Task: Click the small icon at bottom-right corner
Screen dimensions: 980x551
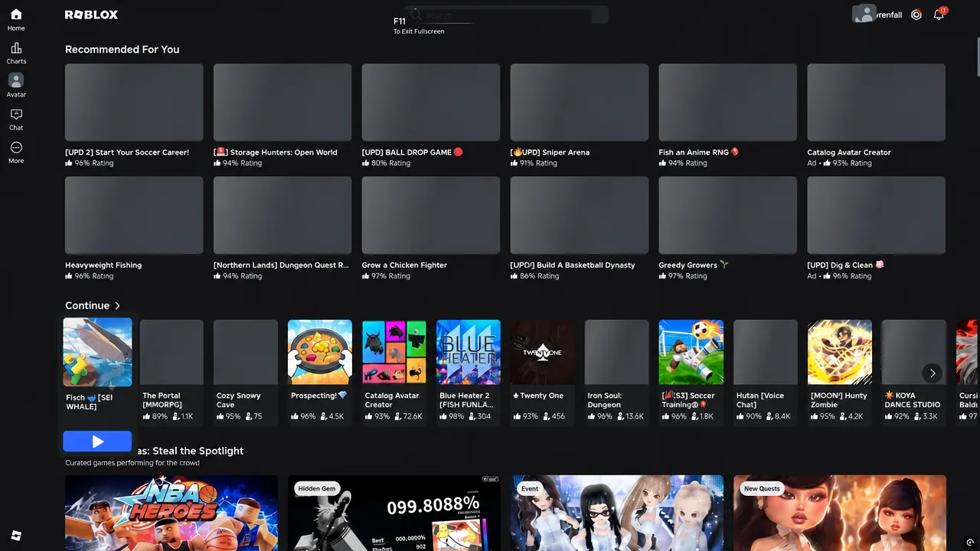Action: point(970,543)
